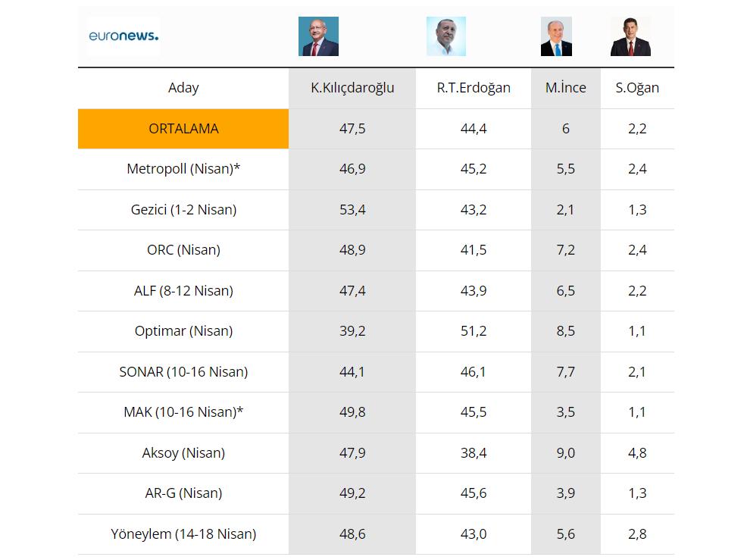Click the SONAR (10-16 Nisan) label
744x560 pixels.
[x=183, y=372]
